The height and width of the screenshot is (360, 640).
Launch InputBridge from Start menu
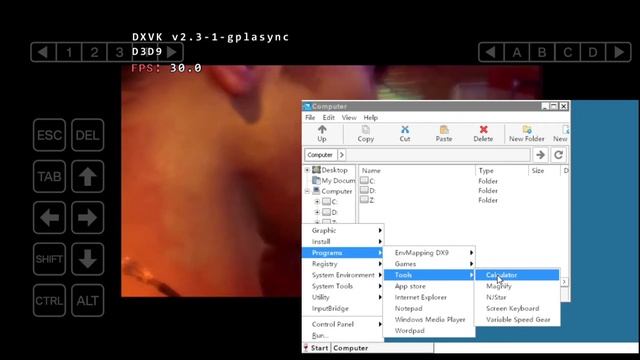coord(343,309)
